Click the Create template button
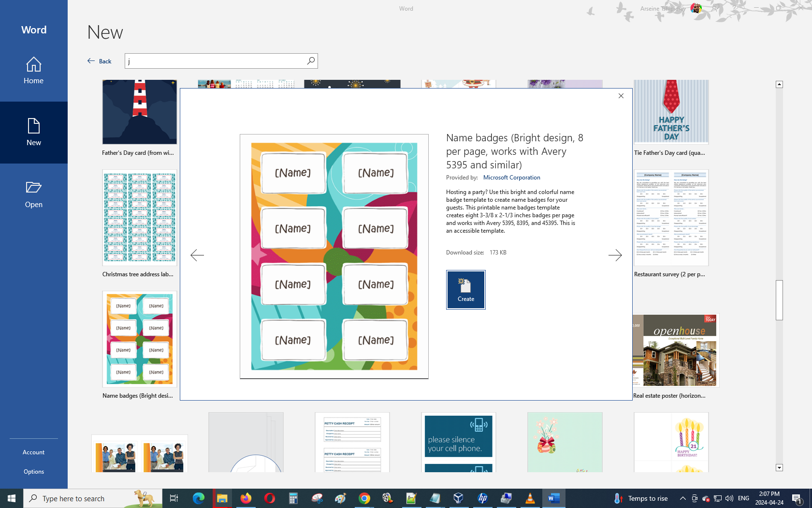 (465, 289)
